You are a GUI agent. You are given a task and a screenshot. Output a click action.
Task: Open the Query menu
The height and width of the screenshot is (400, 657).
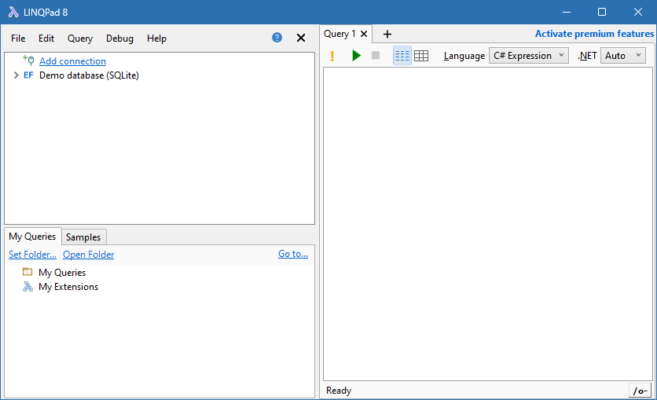80,39
